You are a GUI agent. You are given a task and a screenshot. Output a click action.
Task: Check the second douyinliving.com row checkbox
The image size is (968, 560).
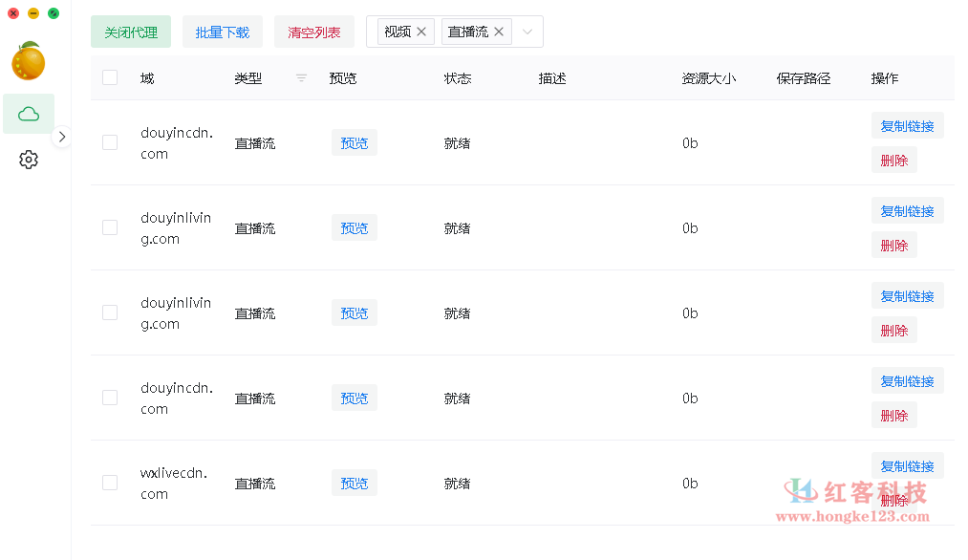click(110, 313)
